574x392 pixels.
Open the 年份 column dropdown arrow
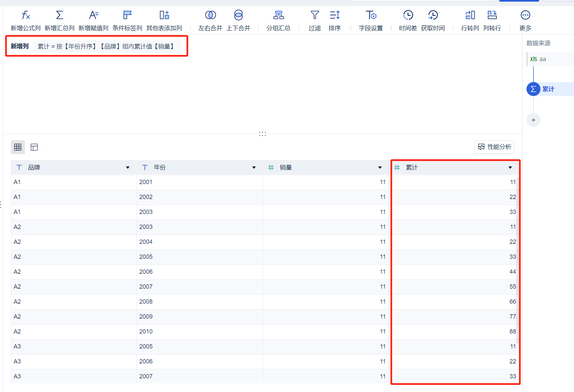[x=254, y=168]
